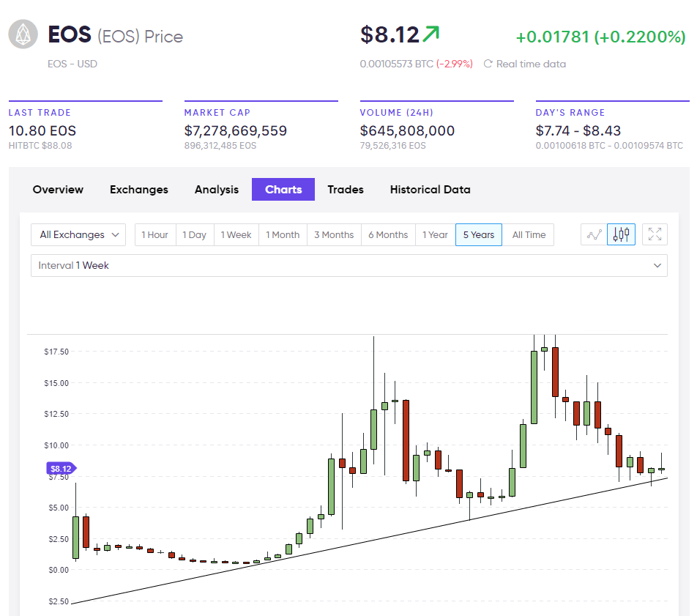Select the candlestick chart icon
The width and height of the screenshot is (697, 616).
622,234
